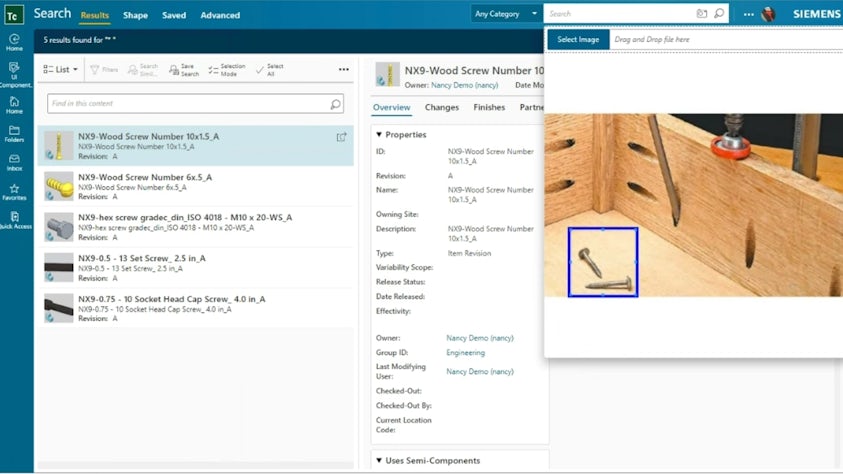Click the Tc Teamcenter logo
This screenshot has height=474, width=843.
pyautogui.click(x=13, y=15)
